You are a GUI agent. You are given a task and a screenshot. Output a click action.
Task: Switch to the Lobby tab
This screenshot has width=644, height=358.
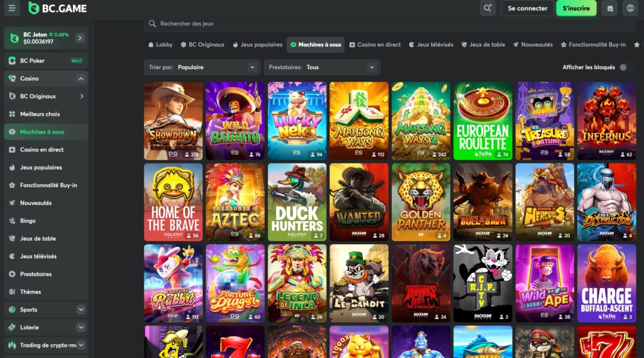coord(160,45)
